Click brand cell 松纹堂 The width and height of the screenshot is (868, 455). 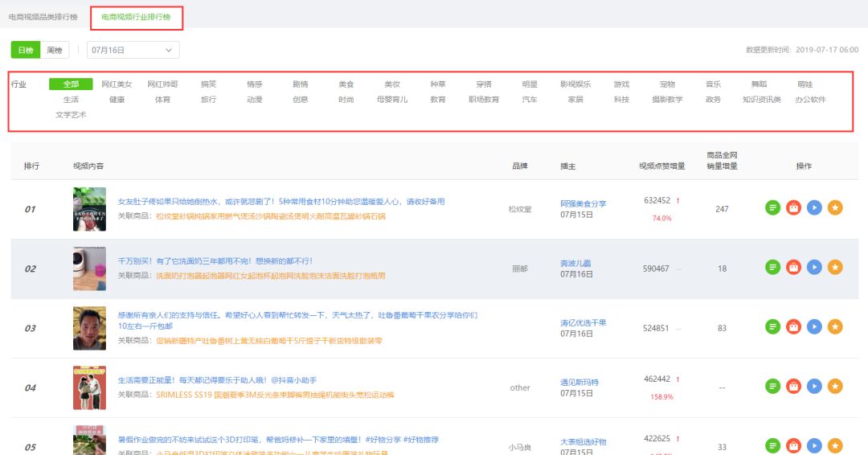520,209
